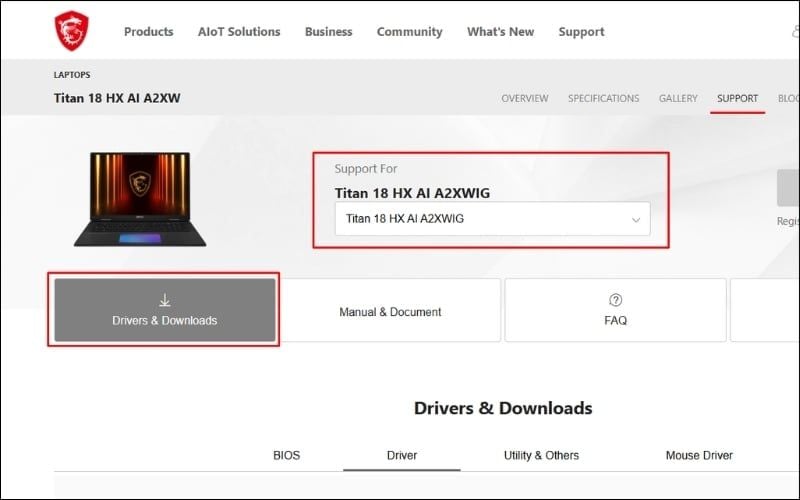Open the FAQ section
This screenshot has height=500, width=800.
pyautogui.click(x=615, y=310)
